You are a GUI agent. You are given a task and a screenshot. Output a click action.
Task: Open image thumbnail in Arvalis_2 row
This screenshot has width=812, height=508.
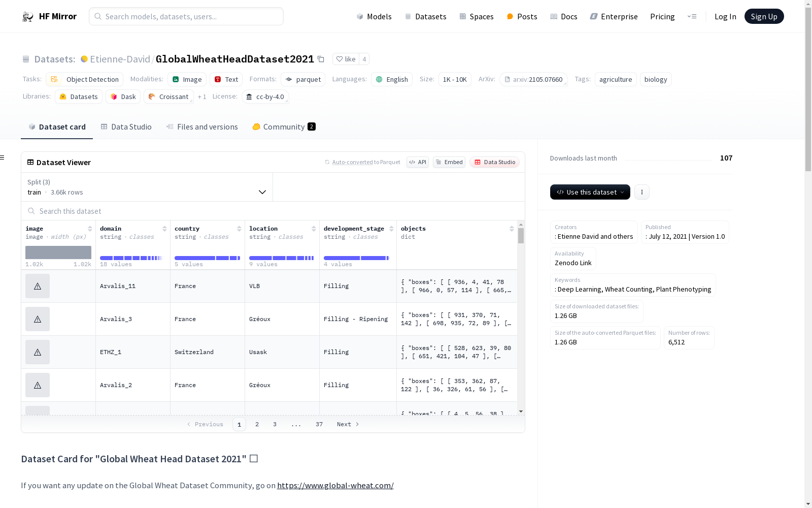pyautogui.click(x=38, y=385)
